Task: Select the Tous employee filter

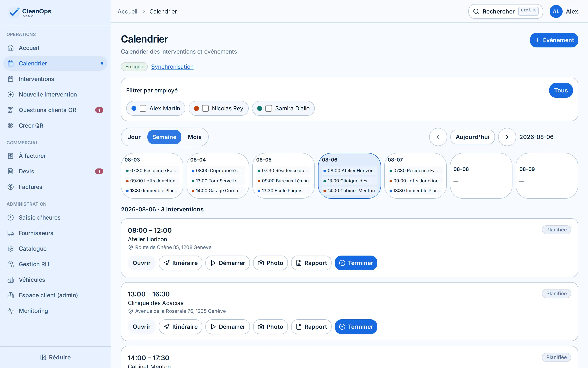Action: 561,91
